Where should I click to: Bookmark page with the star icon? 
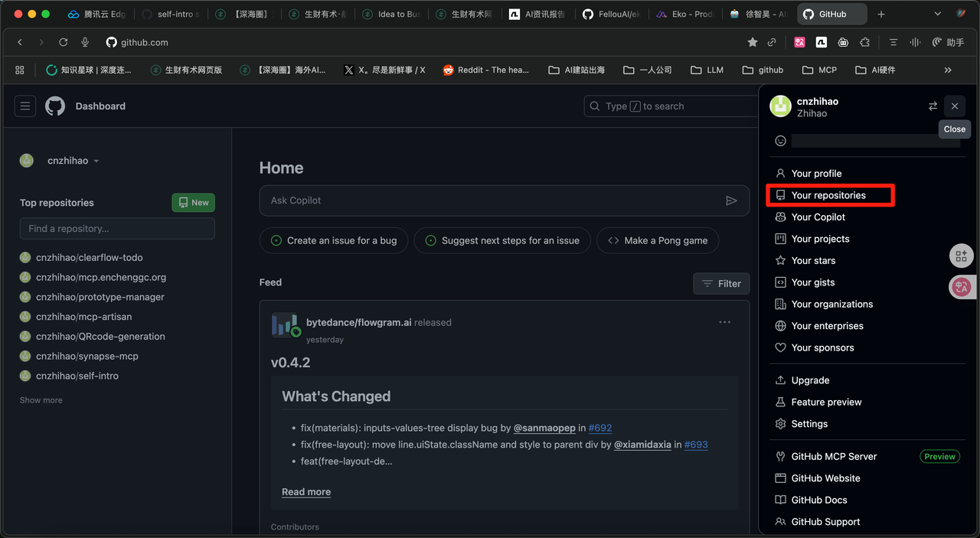point(752,43)
